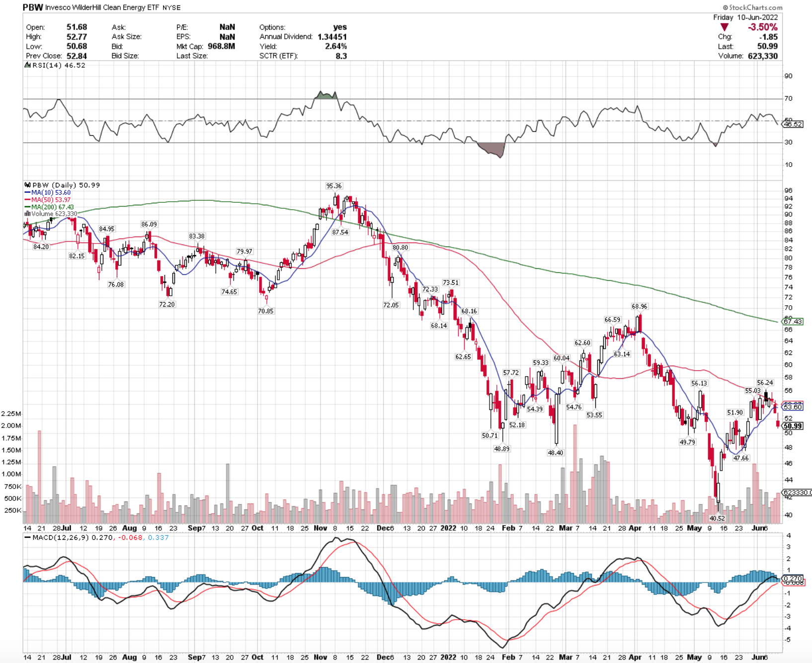The image size is (812, 663).
Task: Click the black MACD line marker in legend
Action: [27, 538]
